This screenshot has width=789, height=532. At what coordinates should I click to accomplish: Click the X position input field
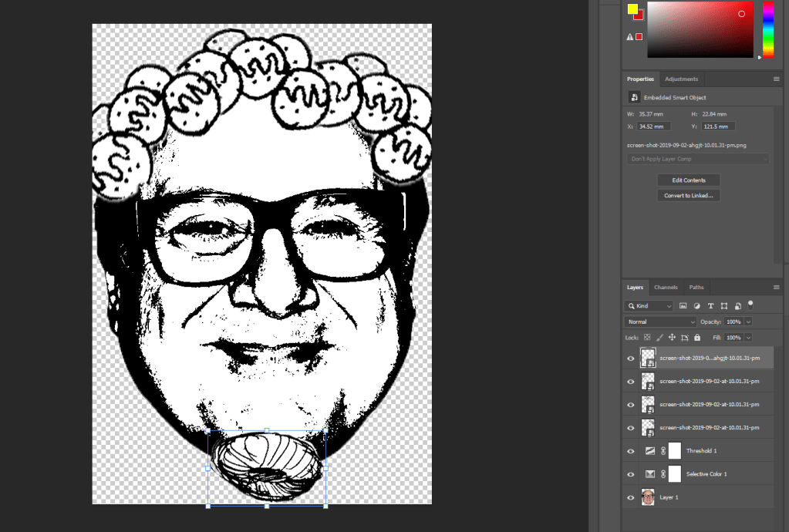tap(653, 126)
